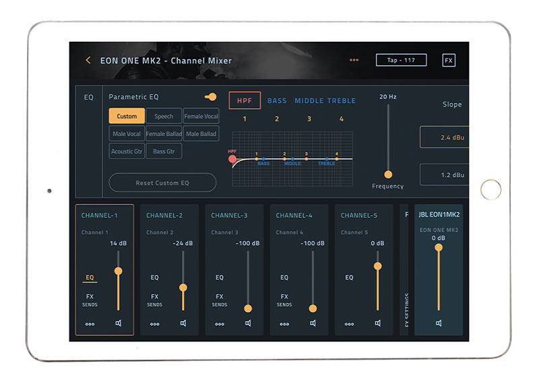Screen dimensions: 539x392
Task: Open the FX Settings vertical tab
Action: coord(406,309)
